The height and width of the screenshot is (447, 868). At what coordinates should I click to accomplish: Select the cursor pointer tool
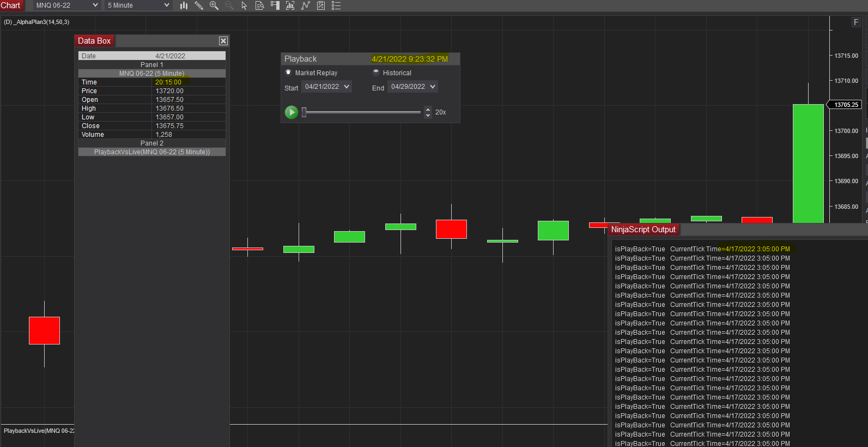(x=244, y=5)
